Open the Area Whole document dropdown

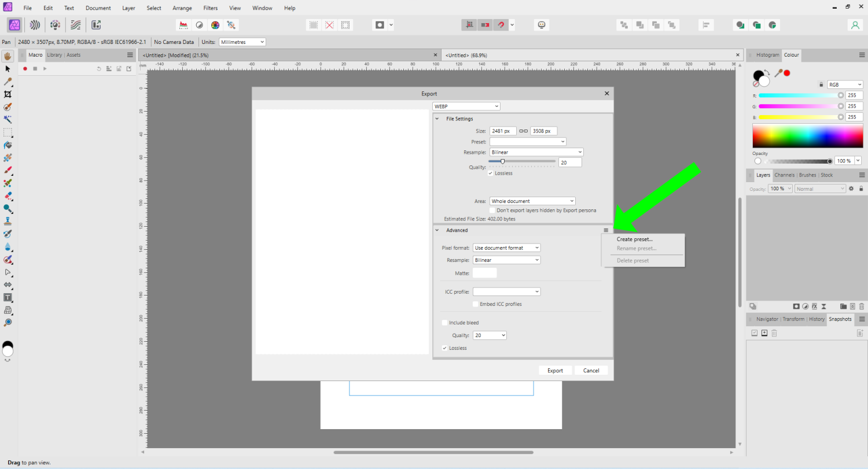[x=532, y=201]
